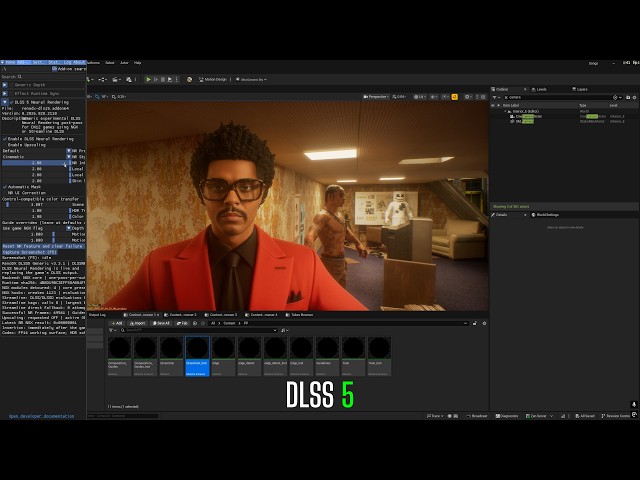Click the Skin 2.00 slider
640x480 pixels.
(x=36, y=181)
